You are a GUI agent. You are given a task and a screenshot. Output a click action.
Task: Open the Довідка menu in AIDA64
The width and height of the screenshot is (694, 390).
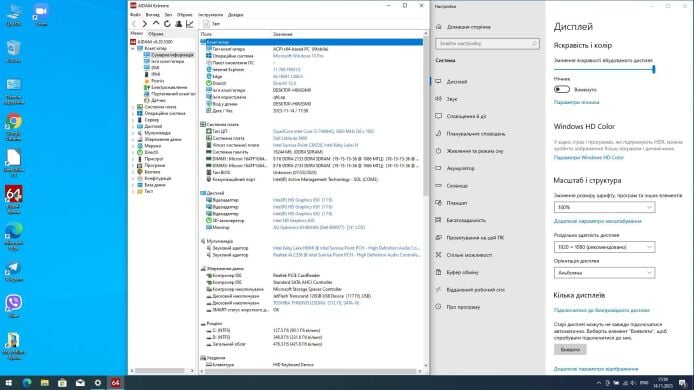[235, 15]
